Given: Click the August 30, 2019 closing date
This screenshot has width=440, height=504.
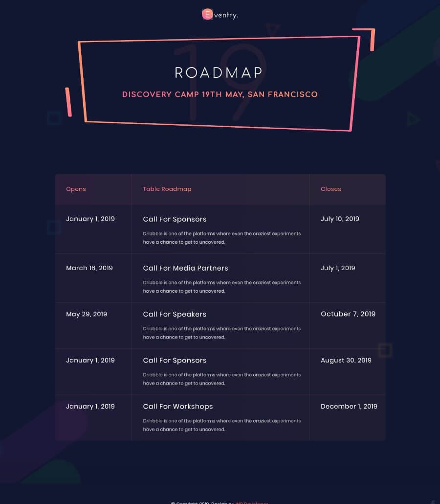Looking at the screenshot, I should click(346, 361).
